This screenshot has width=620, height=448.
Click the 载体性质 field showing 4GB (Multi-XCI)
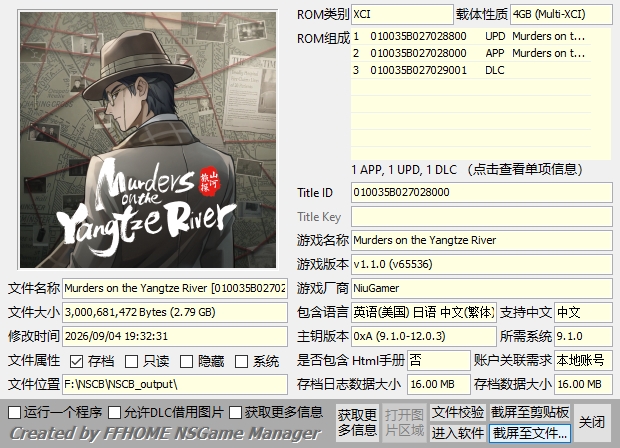[561, 15]
